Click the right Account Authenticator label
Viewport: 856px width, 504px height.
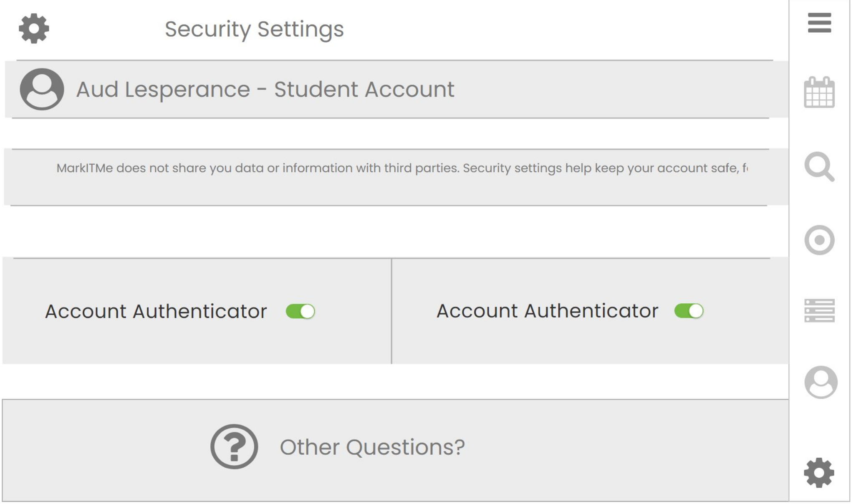(547, 311)
